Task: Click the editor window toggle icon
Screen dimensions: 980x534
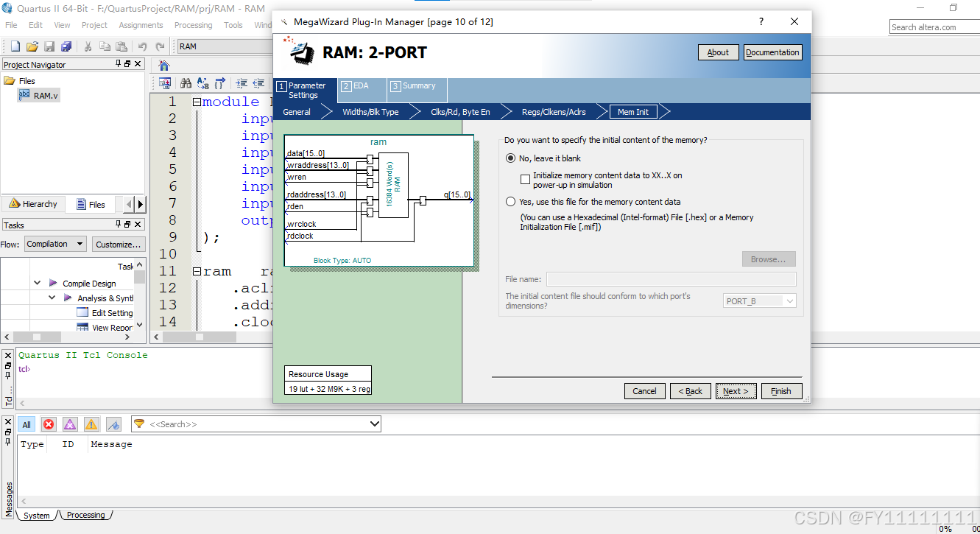Action: click(x=165, y=83)
